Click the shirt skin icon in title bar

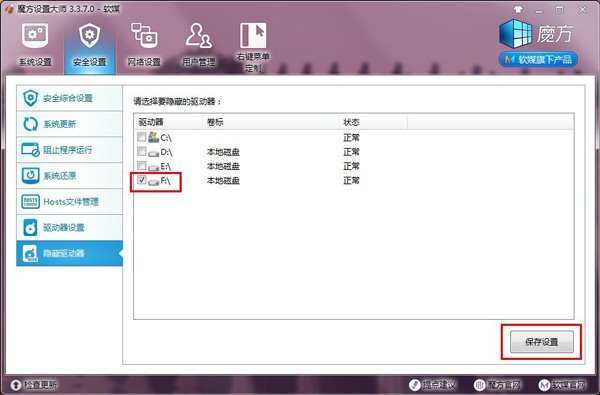click(x=518, y=10)
